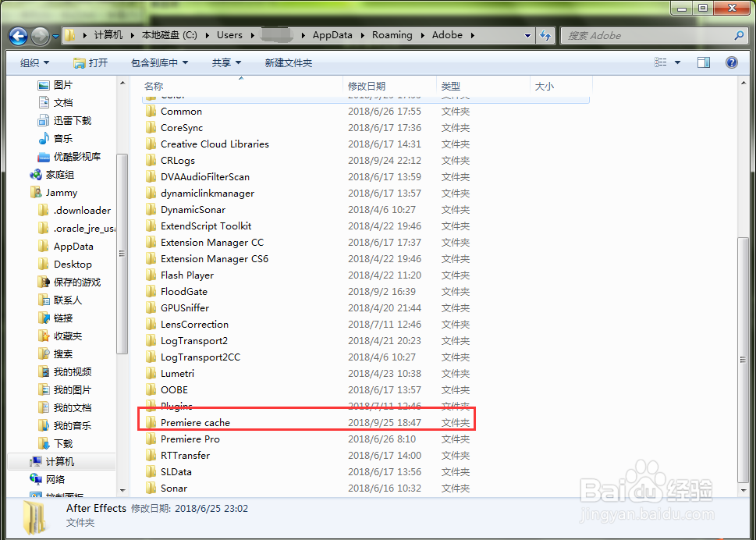Jump to Users in address path

click(x=229, y=35)
